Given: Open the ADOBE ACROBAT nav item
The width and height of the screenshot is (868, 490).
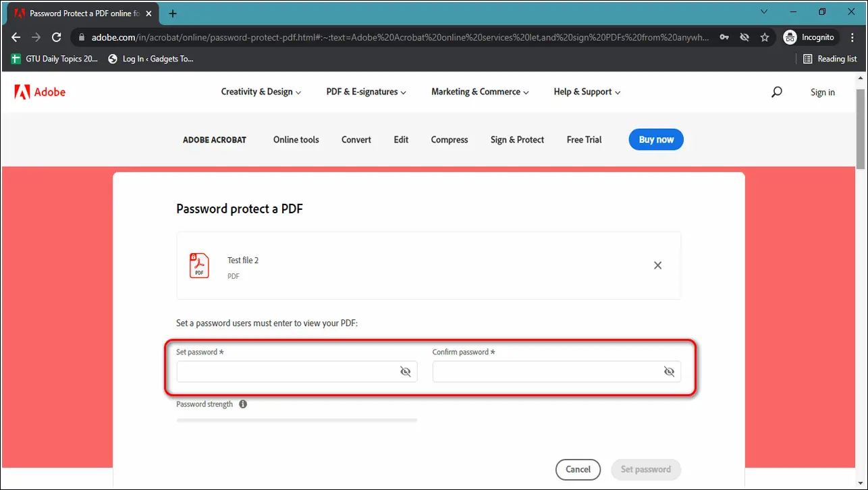Looking at the screenshot, I should 215,140.
